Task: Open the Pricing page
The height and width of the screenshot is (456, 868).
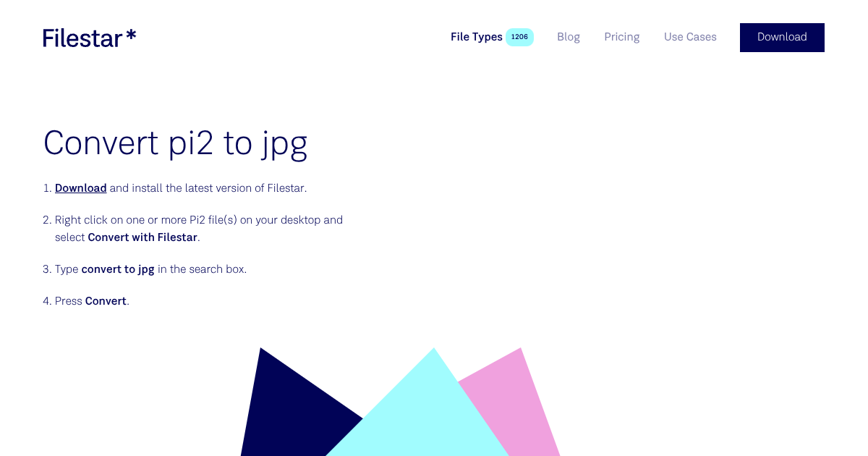Action: [x=621, y=37]
